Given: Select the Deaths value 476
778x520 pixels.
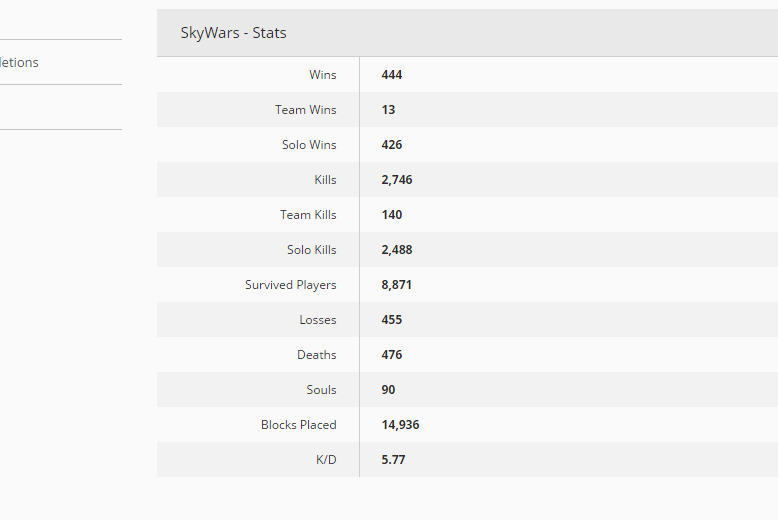Looking at the screenshot, I should (x=391, y=355).
